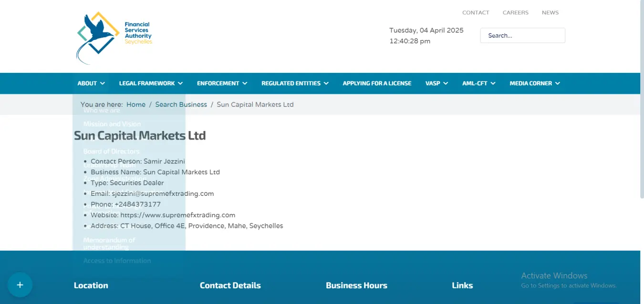Click the floating plus button
Viewport: 644px width, 304px height.
click(x=20, y=285)
